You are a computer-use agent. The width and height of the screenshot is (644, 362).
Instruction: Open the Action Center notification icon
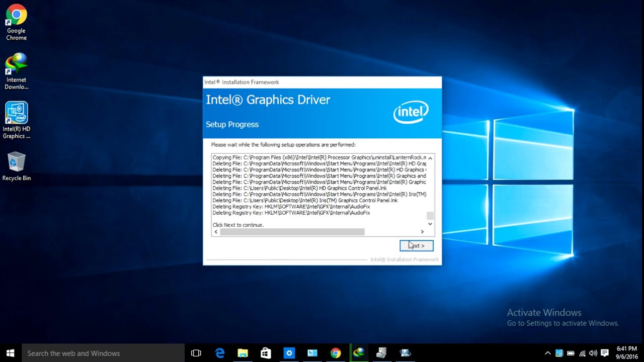[605, 353]
